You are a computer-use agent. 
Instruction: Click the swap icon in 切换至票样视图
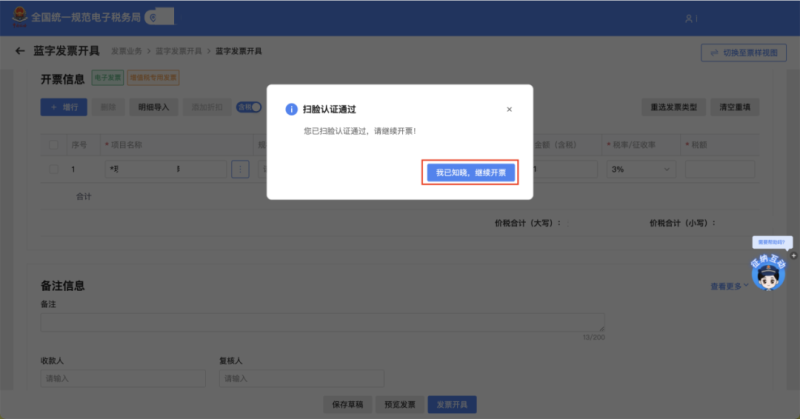714,53
